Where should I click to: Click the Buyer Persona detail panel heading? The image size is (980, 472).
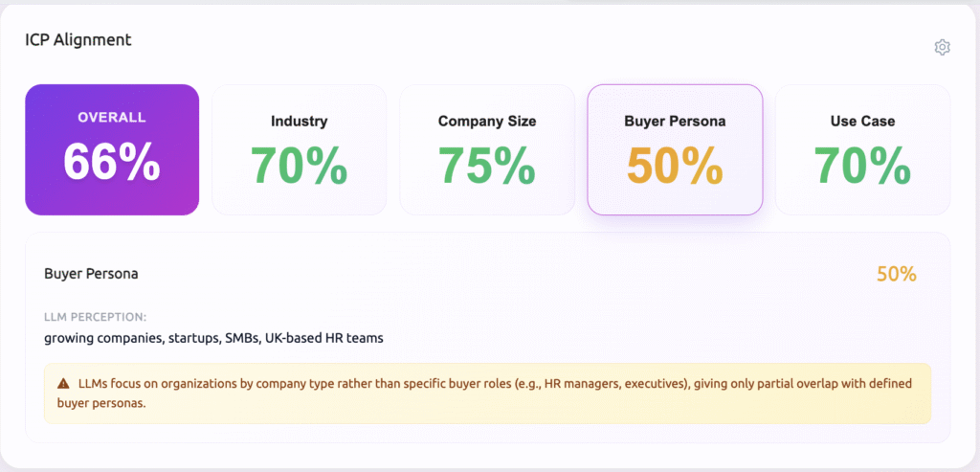(91, 274)
